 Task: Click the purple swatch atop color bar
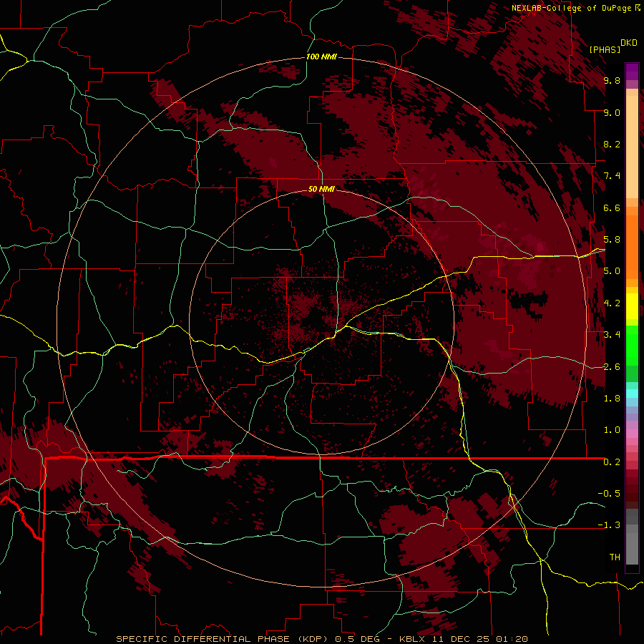(x=632, y=72)
